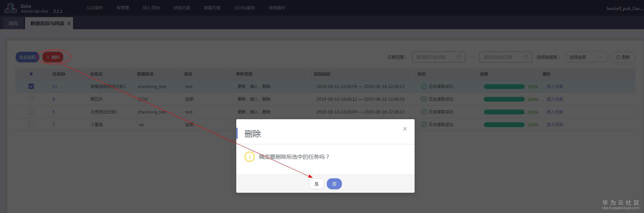
Task: Click task ID 3 link
Action: point(53,125)
